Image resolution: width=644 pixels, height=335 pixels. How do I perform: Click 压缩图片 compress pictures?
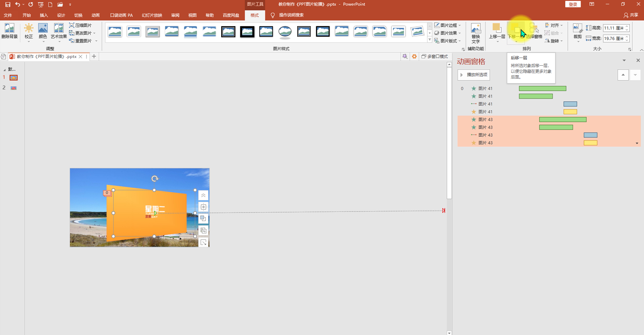[x=81, y=25]
